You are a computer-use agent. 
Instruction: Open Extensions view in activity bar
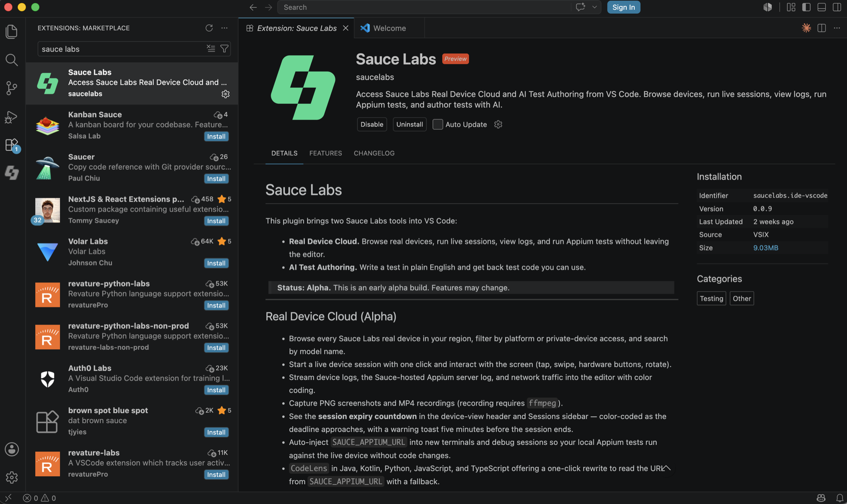coord(12,145)
